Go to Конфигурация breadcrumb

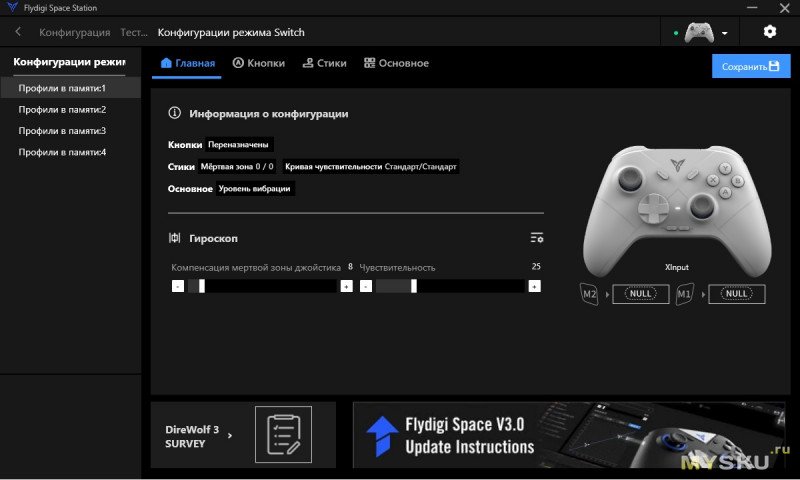[x=74, y=32]
